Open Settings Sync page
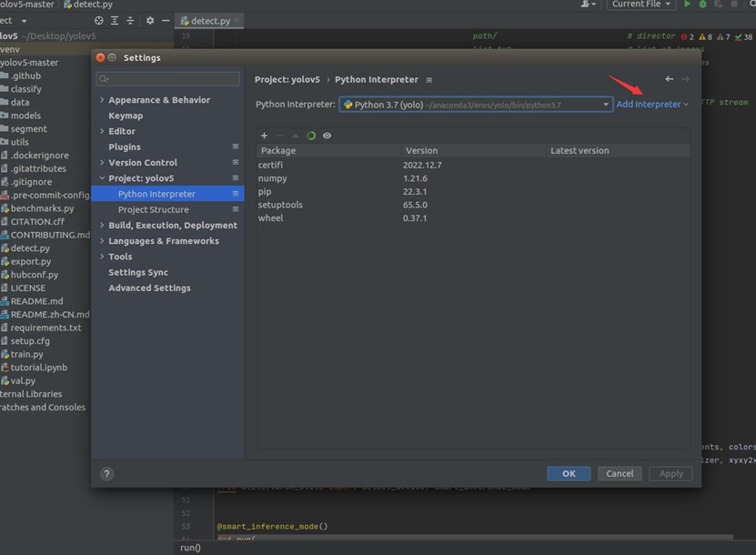The width and height of the screenshot is (756, 555). 138,272
